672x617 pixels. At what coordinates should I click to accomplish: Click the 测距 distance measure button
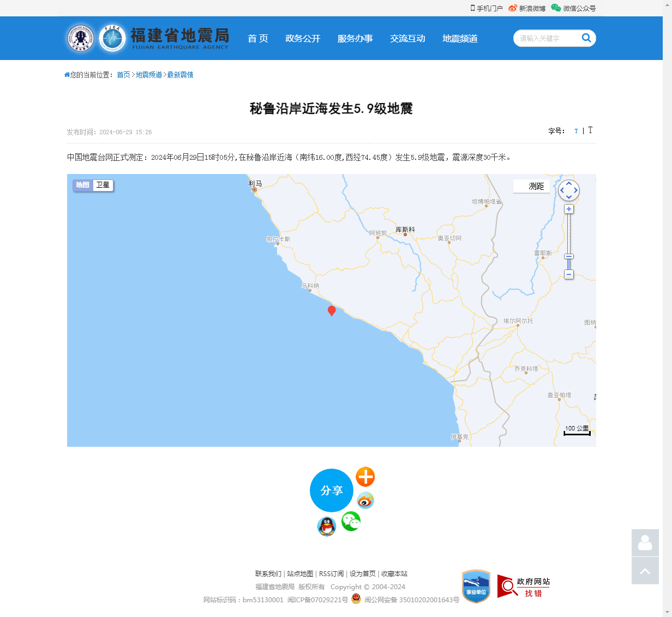pyautogui.click(x=532, y=186)
